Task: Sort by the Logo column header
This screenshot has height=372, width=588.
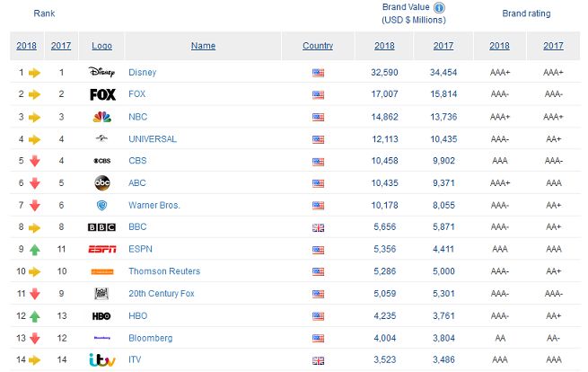Action: (x=101, y=46)
